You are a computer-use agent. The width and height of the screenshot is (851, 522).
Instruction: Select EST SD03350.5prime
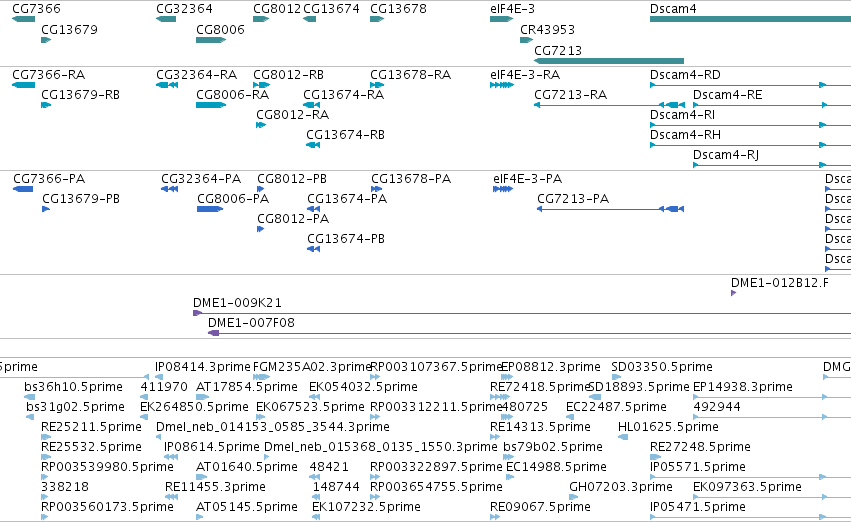pos(662,367)
